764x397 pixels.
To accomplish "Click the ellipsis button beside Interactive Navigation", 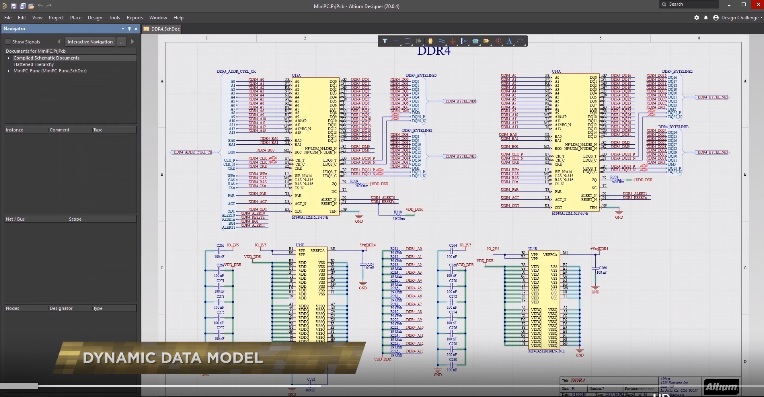I will pos(121,42).
